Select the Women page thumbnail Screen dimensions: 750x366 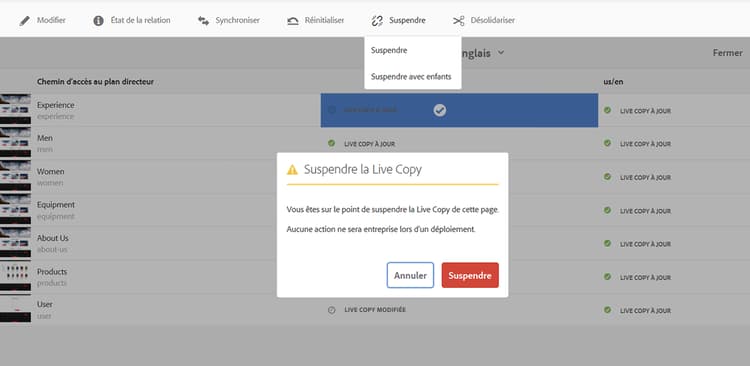15,177
